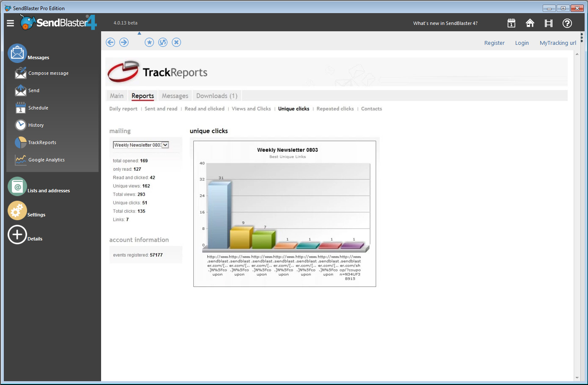Click the refresh page icon

pos(163,42)
